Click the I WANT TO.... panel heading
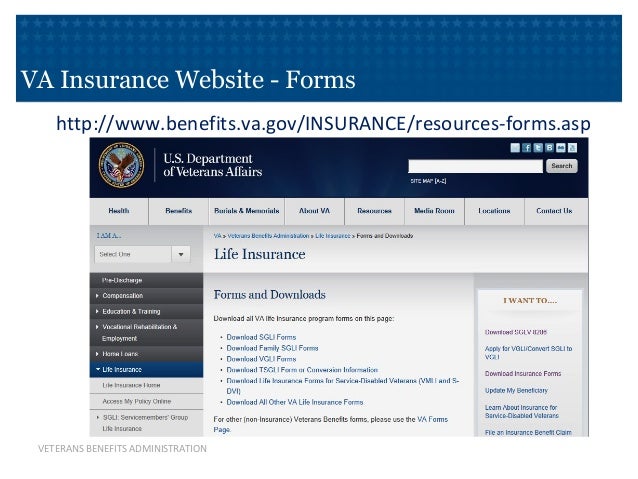Screen dimensions: 638x479 pos(530,300)
